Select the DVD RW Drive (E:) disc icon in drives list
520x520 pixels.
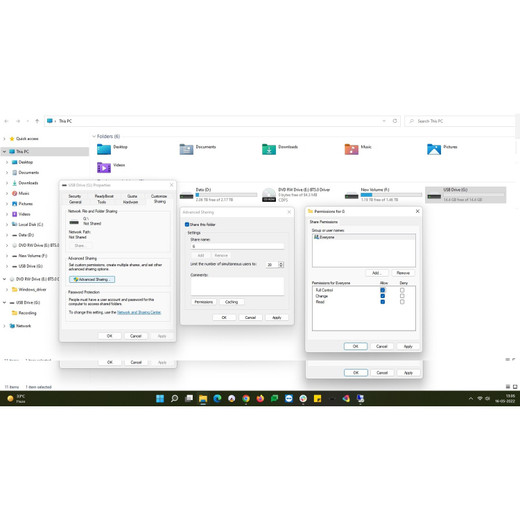click(269, 195)
